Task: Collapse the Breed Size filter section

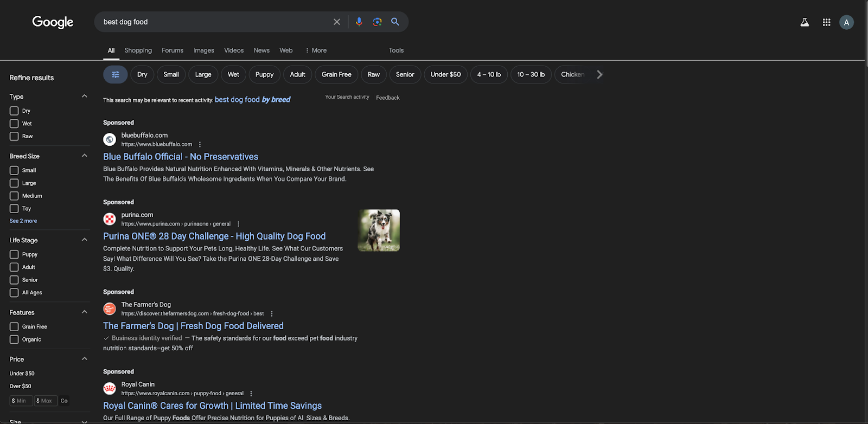Action: pyautogui.click(x=84, y=156)
